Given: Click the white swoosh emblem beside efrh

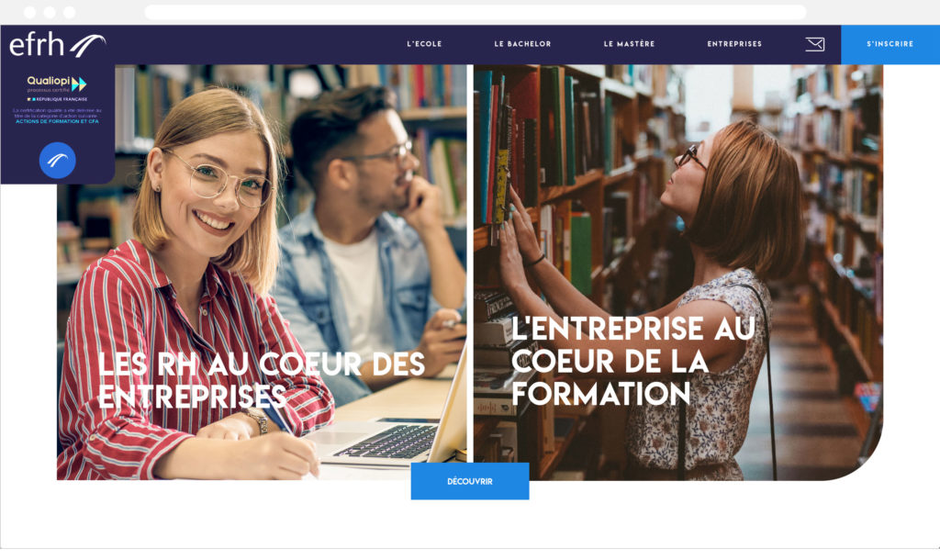Looking at the screenshot, I should click(x=88, y=46).
